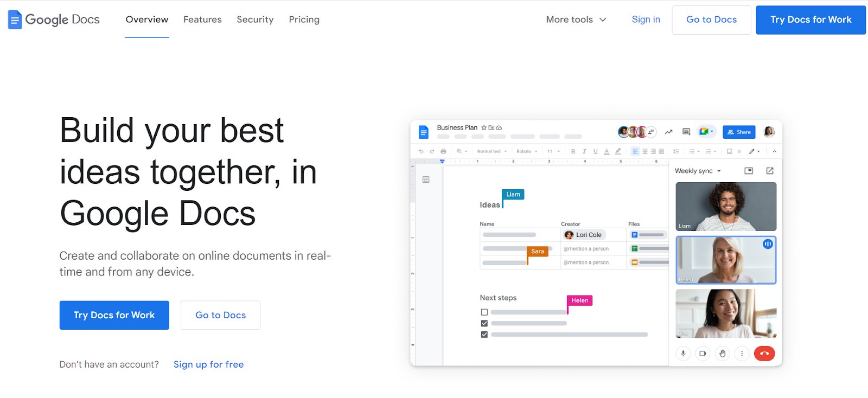The height and width of the screenshot is (398, 868).
Task: Click hero Go to Docs button
Action: tap(220, 315)
